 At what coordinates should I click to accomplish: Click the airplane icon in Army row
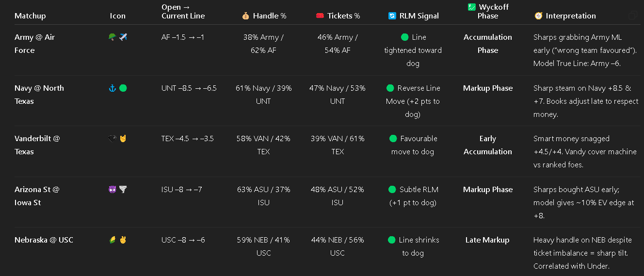point(123,37)
